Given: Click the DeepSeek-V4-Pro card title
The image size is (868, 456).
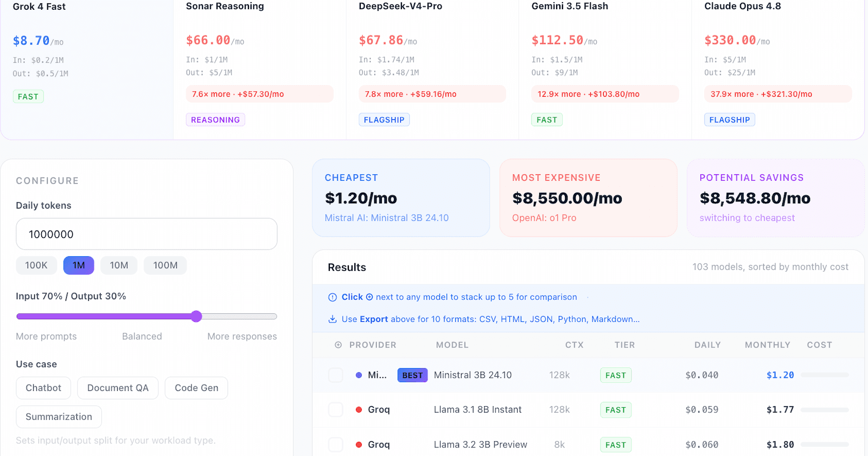Looking at the screenshot, I should 400,6.
